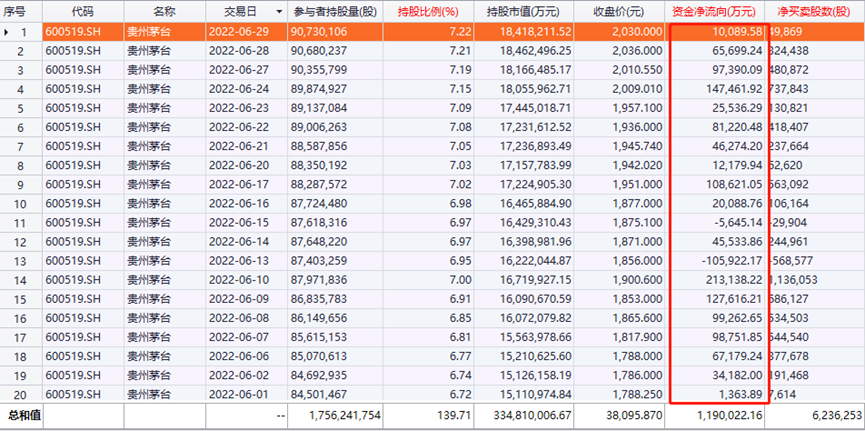The height and width of the screenshot is (431, 865).
Task: Click the 资金净流向(万元) column header
Action: point(714,11)
